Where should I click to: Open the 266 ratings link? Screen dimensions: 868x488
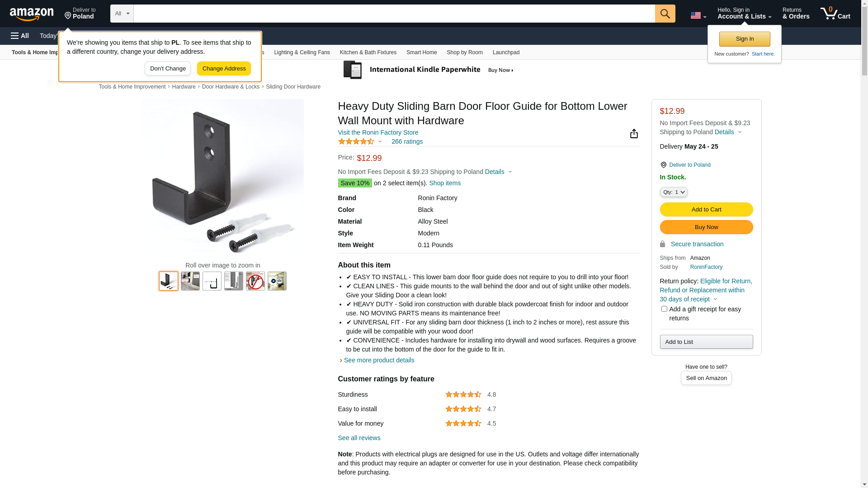click(407, 141)
